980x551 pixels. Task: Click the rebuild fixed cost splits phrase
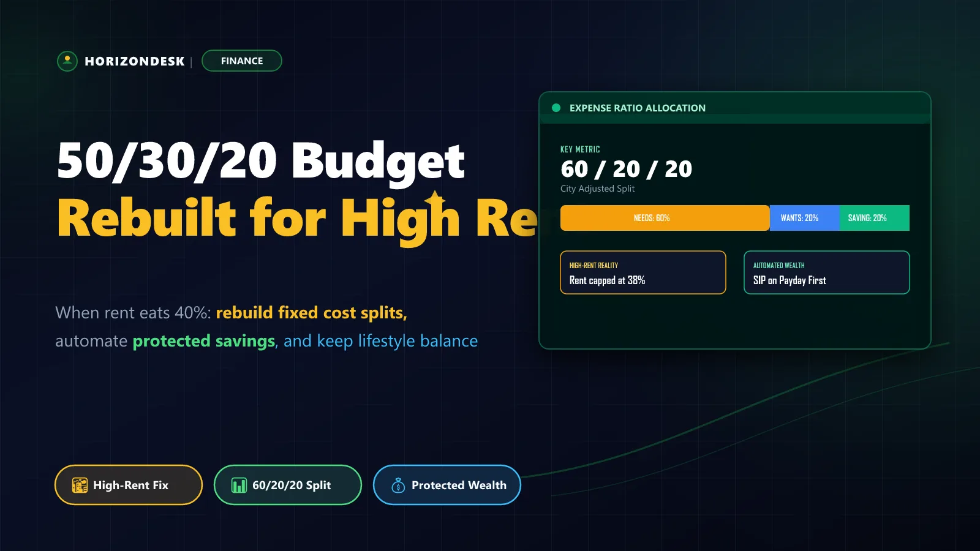pyautogui.click(x=311, y=313)
